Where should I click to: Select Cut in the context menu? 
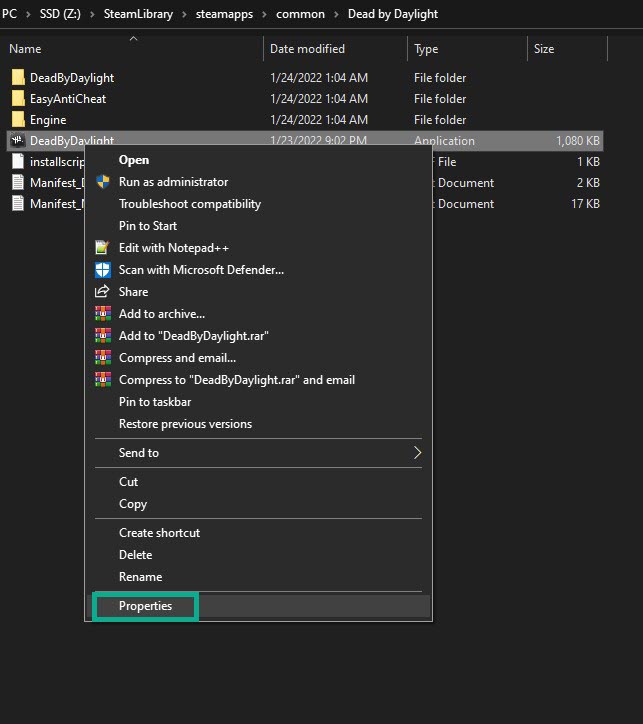coord(128,482)
